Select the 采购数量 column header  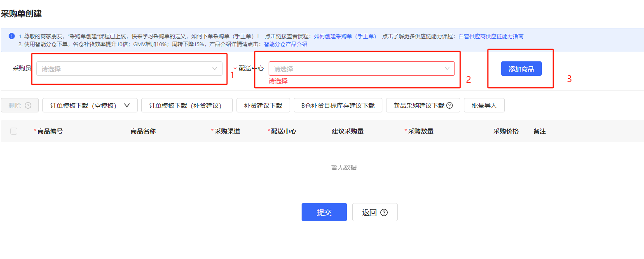click(420, 131)
